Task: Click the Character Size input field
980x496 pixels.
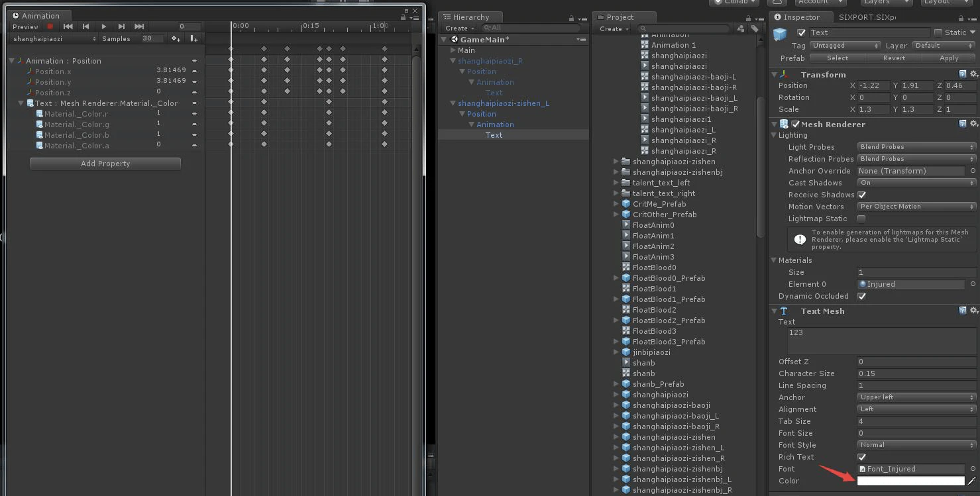Action: click(x=917, y=373)
